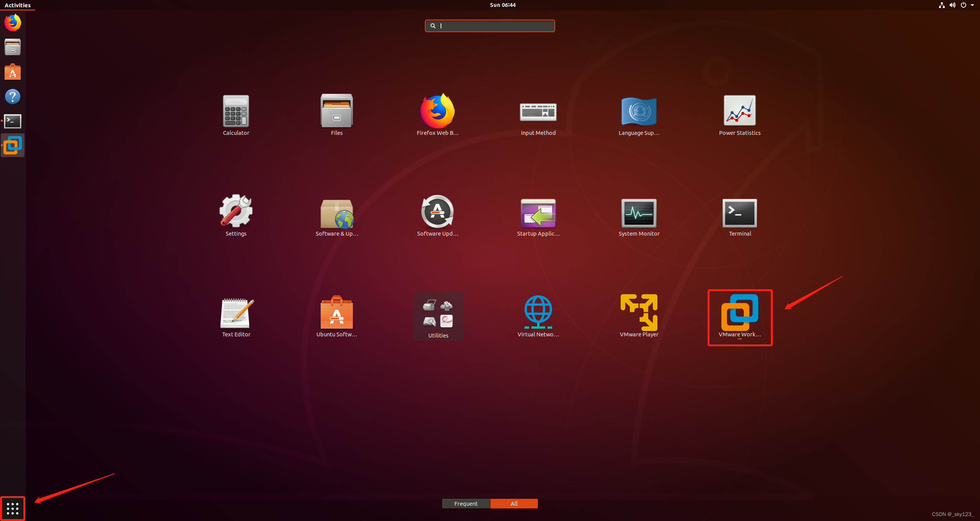Open Language Support icon
980x521 pixels.
coord(639,111)
